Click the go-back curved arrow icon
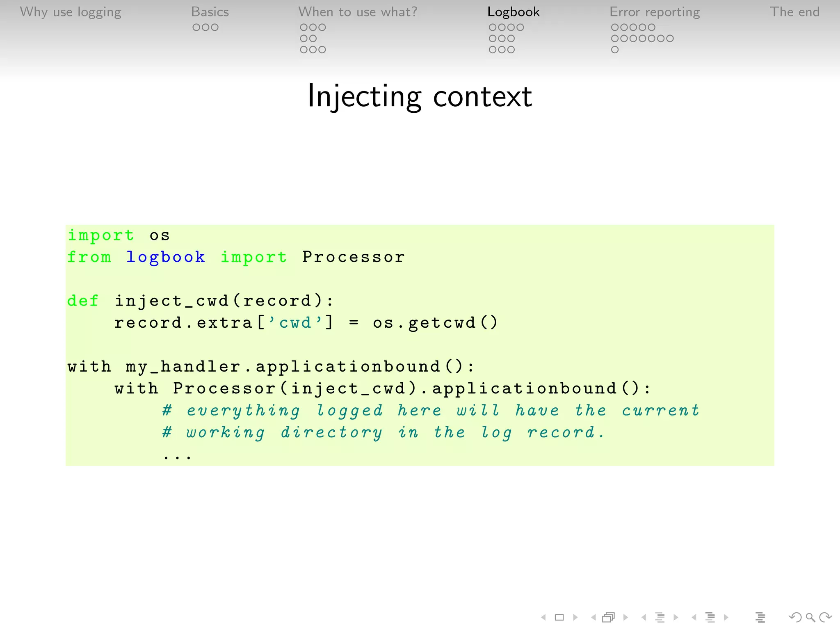The width and height of the screenshot is (840, 630). 795,617
